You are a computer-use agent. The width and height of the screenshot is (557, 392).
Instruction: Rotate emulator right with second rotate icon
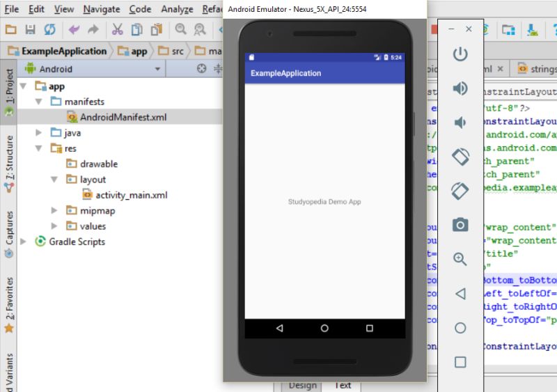pos(460,191)
